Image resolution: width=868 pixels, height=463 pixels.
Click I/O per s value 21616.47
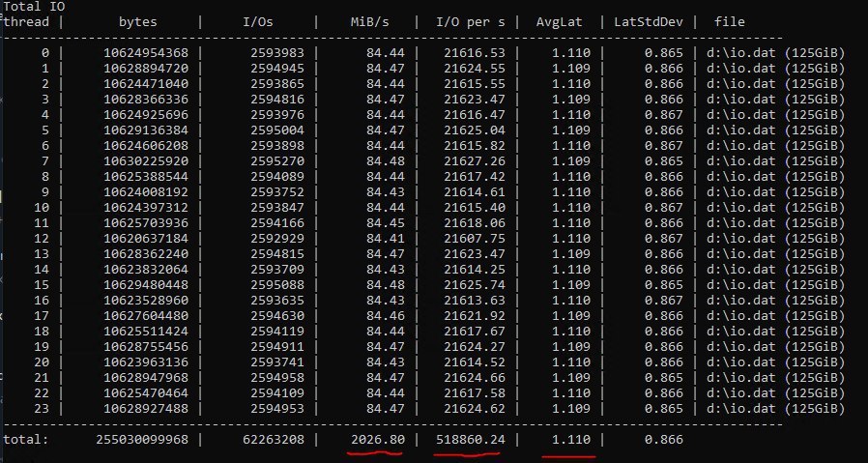(475, 115)
